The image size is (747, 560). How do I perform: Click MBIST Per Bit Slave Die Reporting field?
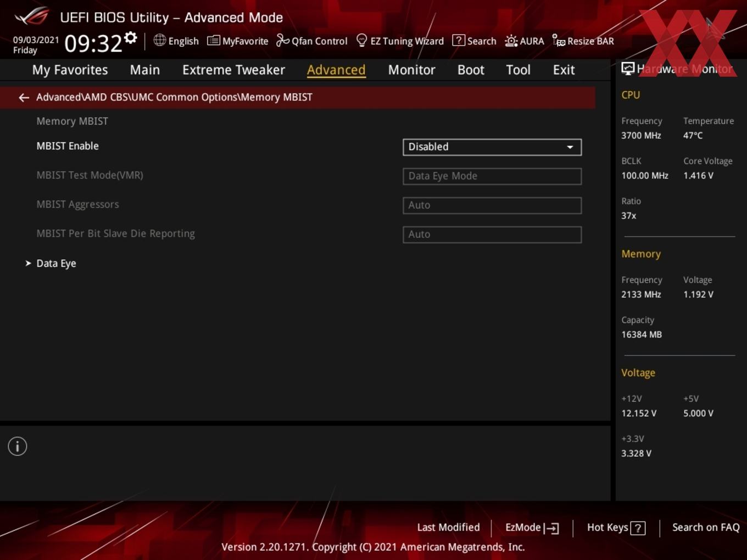pyautogui.click(x=492, y=234)
